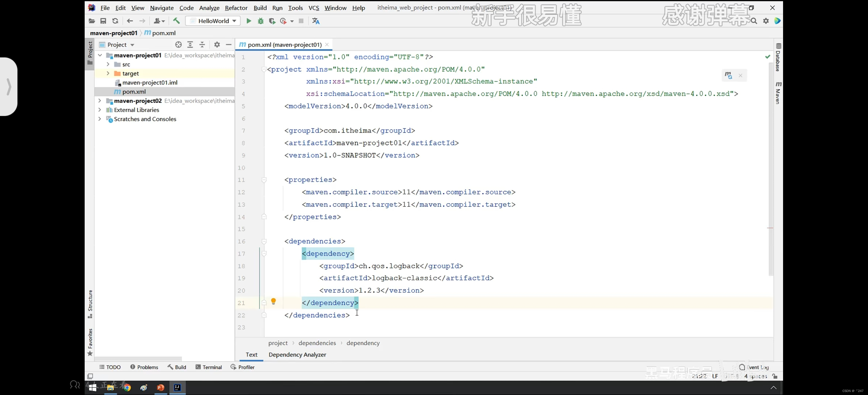Open PowerPoint from the taskbar

(x=161, y=388)
